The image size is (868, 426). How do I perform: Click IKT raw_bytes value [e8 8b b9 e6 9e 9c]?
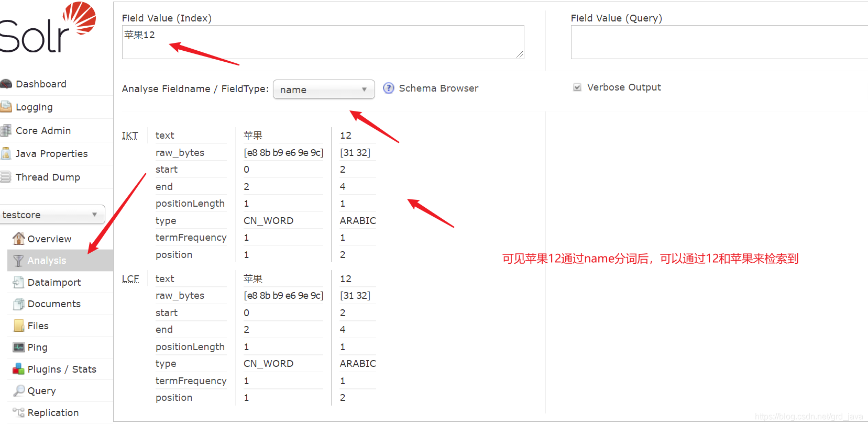pyautogui.click(x=283, y=153)
